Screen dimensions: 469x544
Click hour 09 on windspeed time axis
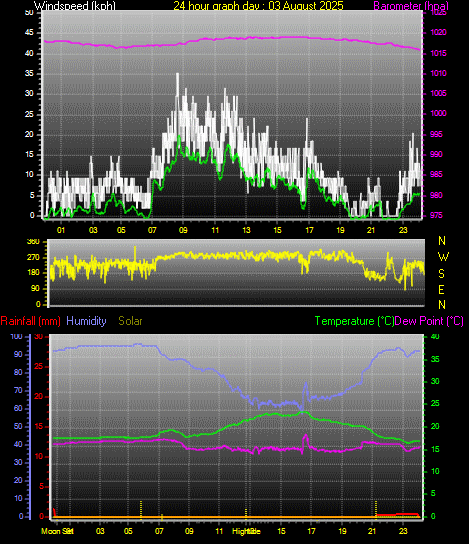(184, 230)
